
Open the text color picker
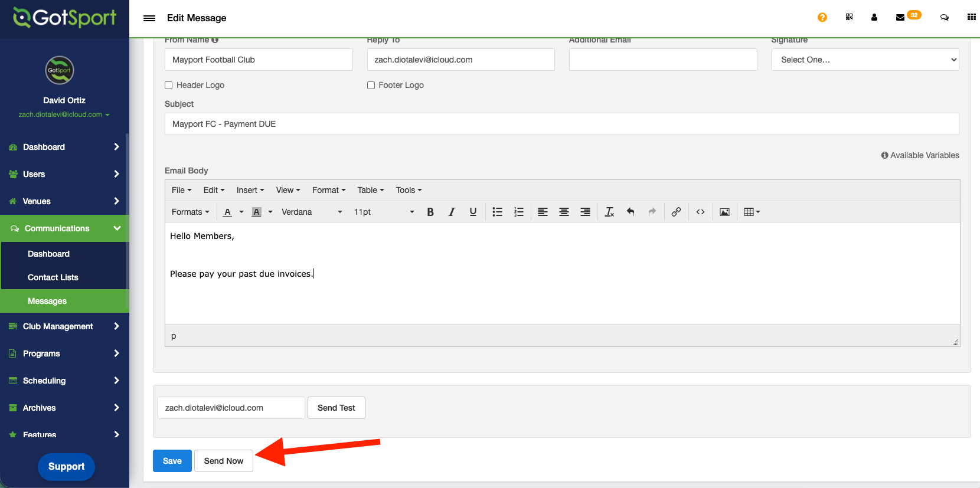pos(227,212)
